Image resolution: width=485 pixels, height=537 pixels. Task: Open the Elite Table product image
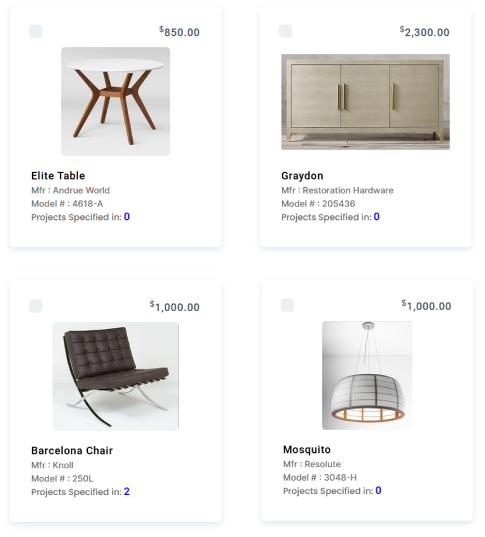click(115, 101)
